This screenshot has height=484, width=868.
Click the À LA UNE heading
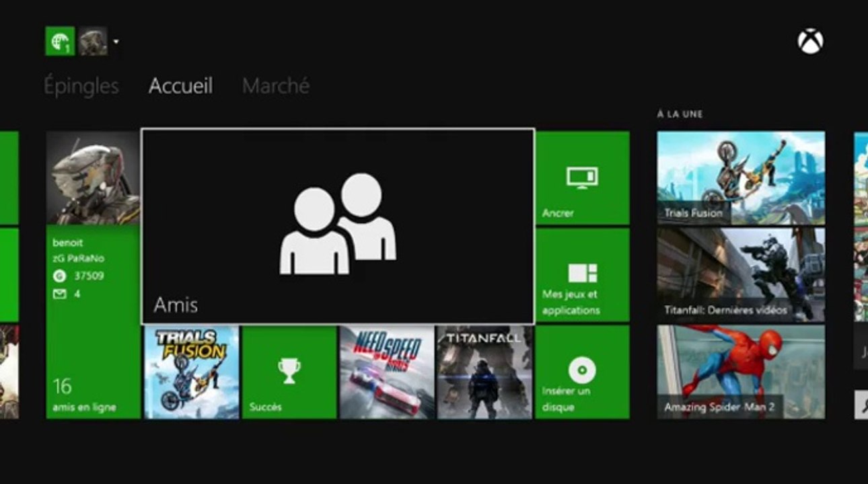pos(680,114)
